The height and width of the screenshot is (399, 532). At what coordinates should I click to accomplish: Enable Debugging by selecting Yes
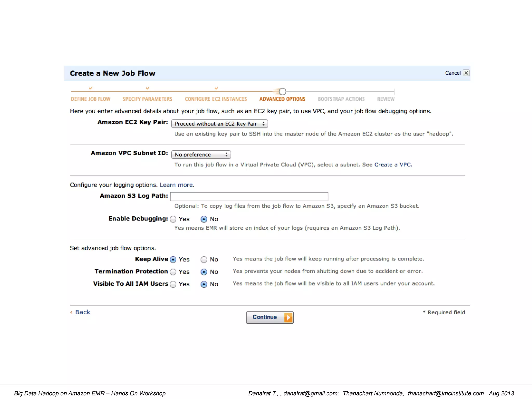[x=173, y=219]
